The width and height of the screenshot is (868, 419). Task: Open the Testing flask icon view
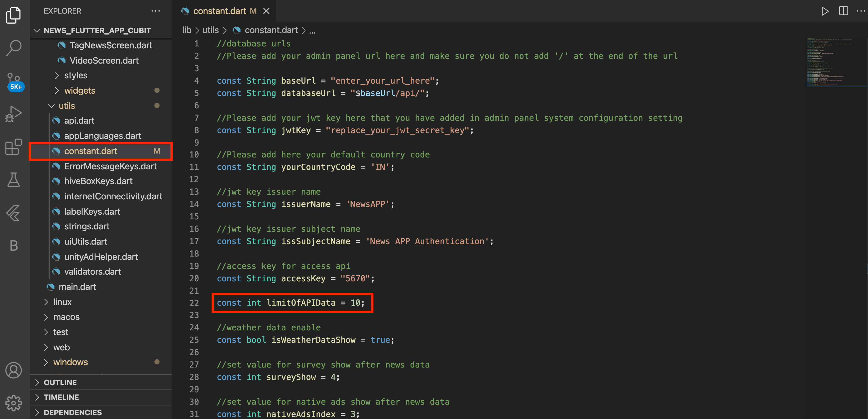14,180
